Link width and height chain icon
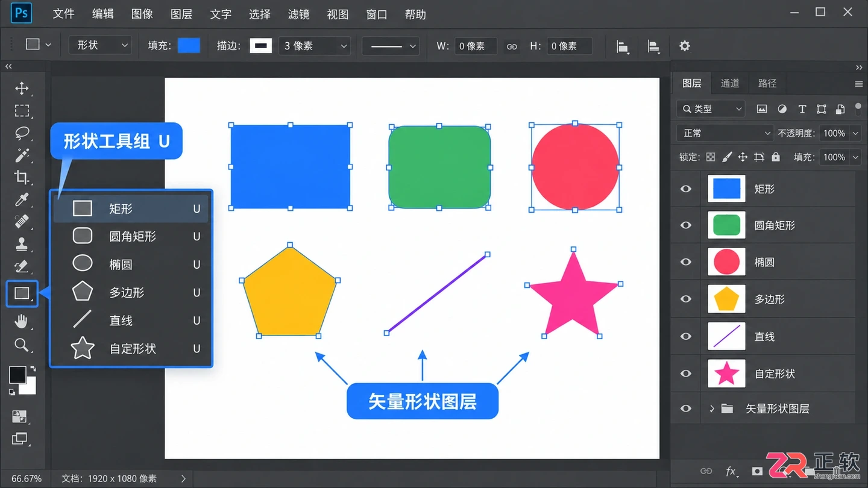 [x=512, y=46]
